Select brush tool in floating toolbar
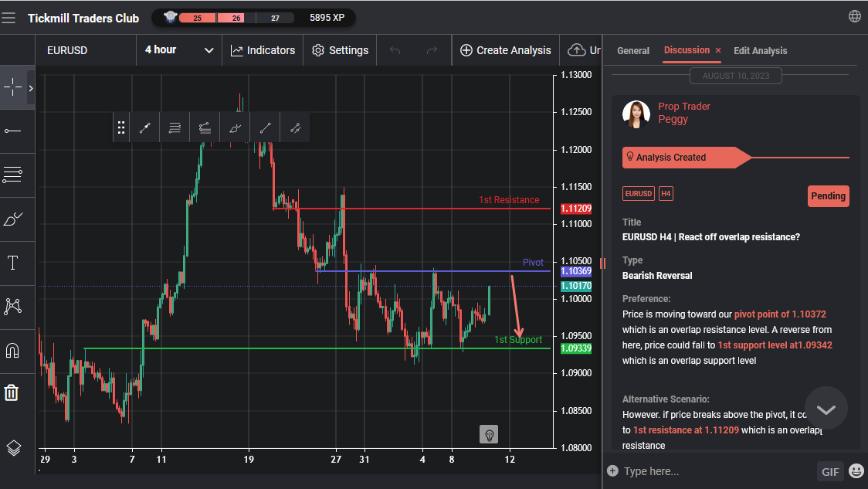Screen dimensions: 868x489 click(x=235, y=128)
